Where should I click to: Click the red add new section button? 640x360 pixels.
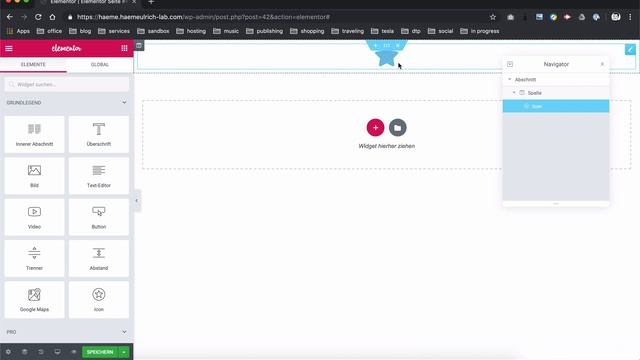(x=375, y=128)
